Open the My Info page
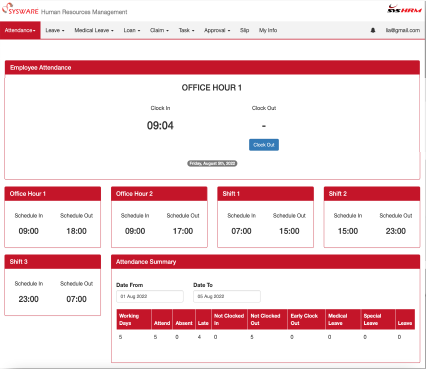Image resolution: width=426 pixels, height=369 pixels. 268,30
